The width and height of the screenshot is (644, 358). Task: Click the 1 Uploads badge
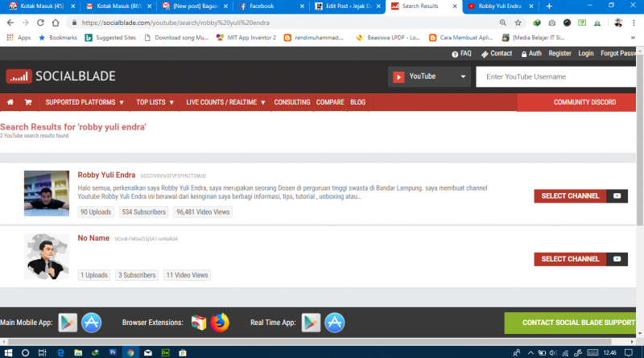[94, 275]
